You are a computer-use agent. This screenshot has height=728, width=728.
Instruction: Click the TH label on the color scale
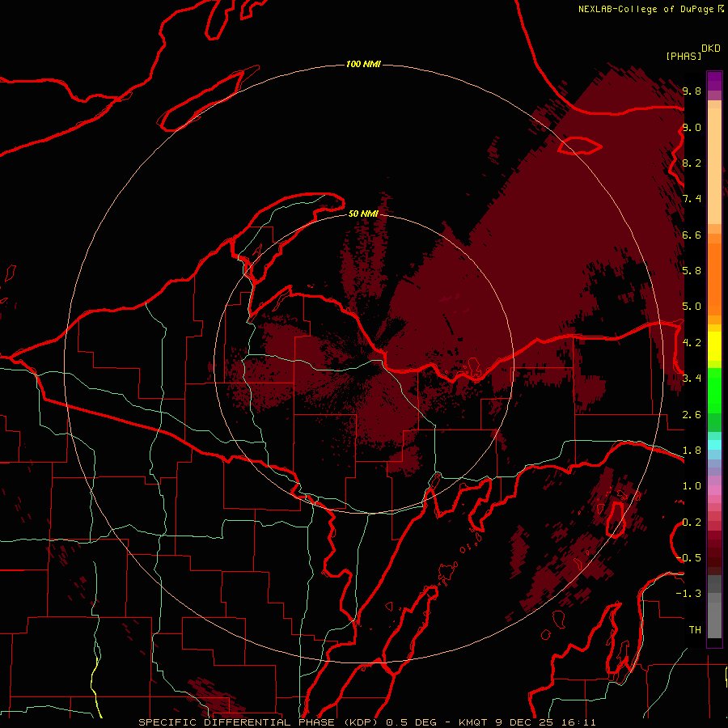[x=695, y=629]
